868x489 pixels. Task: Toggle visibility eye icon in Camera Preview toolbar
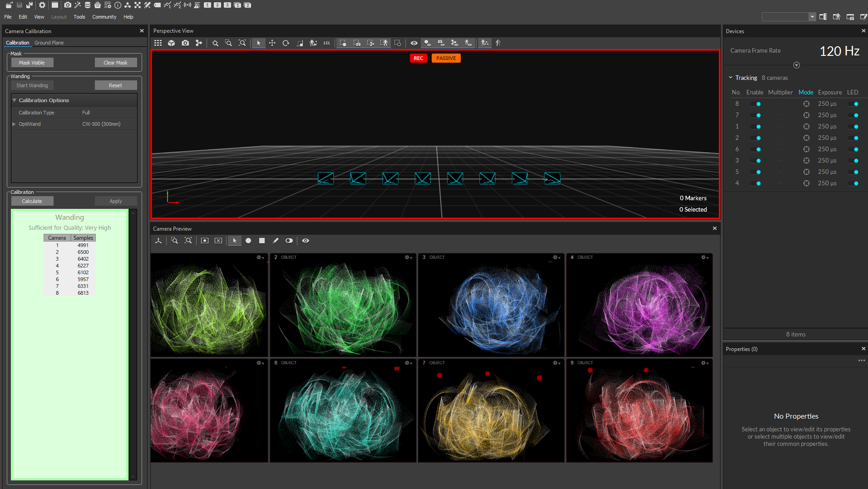tap(306, 241)
